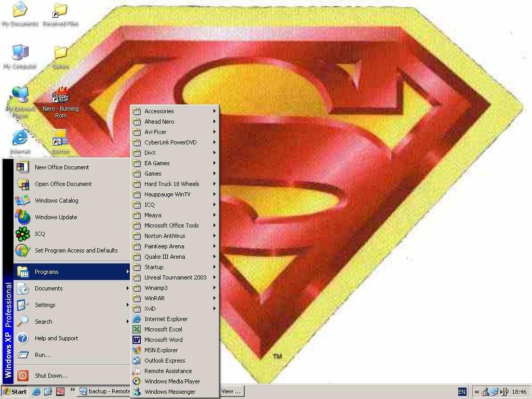The image size is (532, 399).
Task: Click the Microsoft Word icon in Programs
Action: tap(137, 340)
